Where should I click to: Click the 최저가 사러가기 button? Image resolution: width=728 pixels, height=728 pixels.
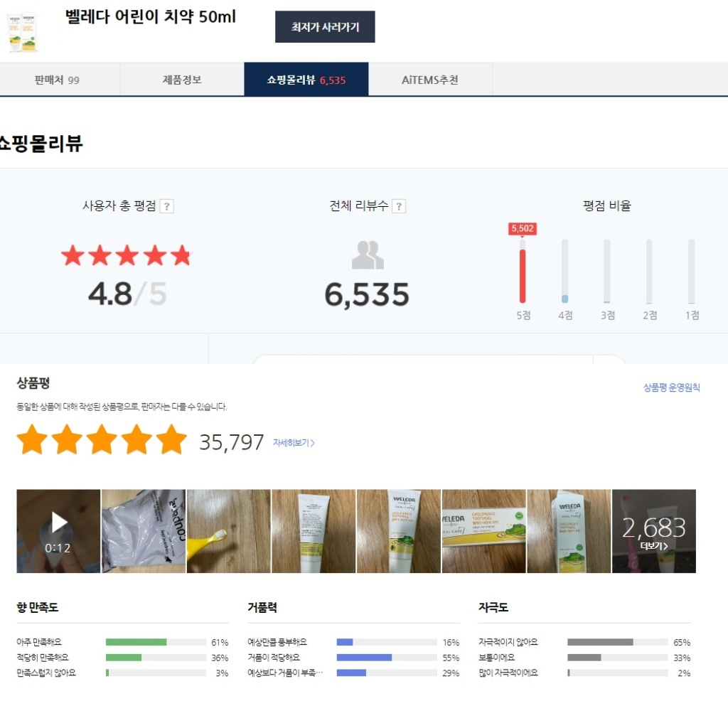325,27
